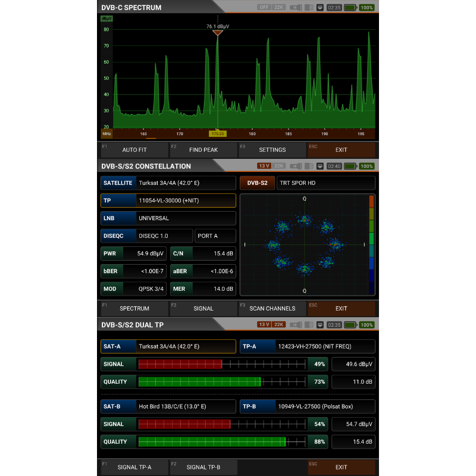The width and height of the screenshot is (476, 476).
Task: Open SIGNAL TP-A softkey
Action: point(134,467)
